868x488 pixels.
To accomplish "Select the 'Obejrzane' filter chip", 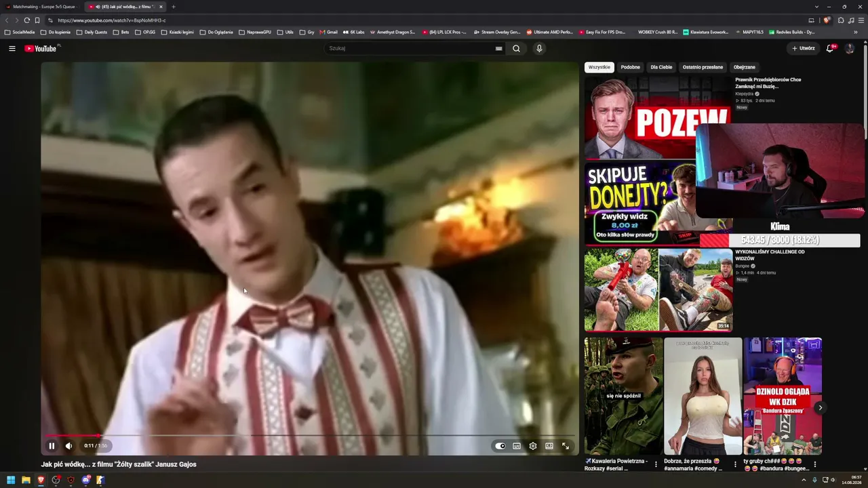I will pyautogui.click(x=744, y=67).
